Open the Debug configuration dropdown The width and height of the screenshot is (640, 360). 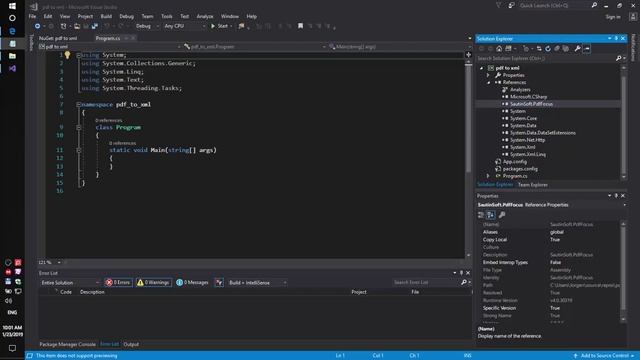pos(147,26)
